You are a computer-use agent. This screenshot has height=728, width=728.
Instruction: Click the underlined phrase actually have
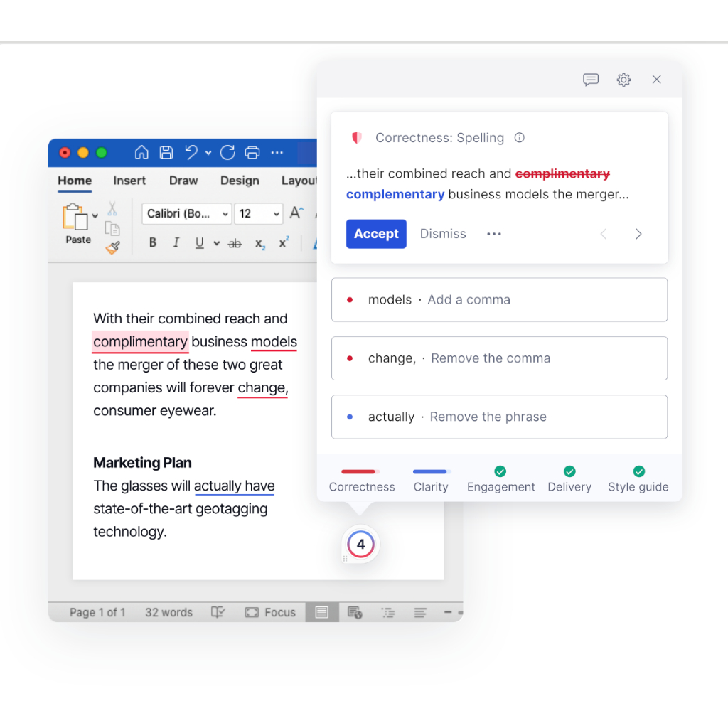coord(235,486)
